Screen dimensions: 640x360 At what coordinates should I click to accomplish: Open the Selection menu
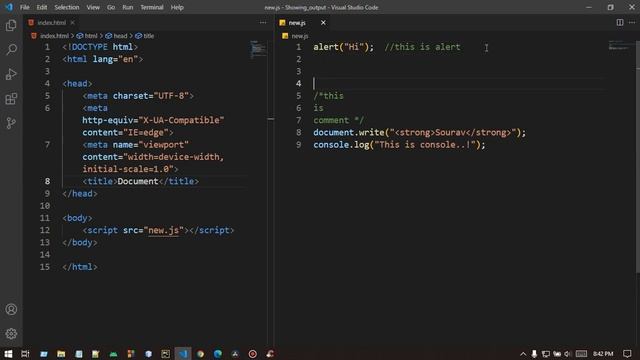67,7
